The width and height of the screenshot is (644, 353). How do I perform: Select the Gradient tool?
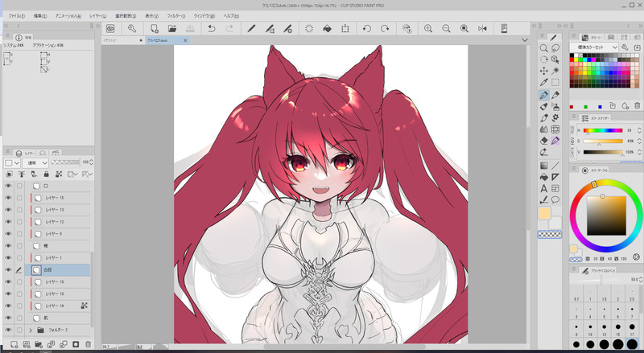(544, 166)
